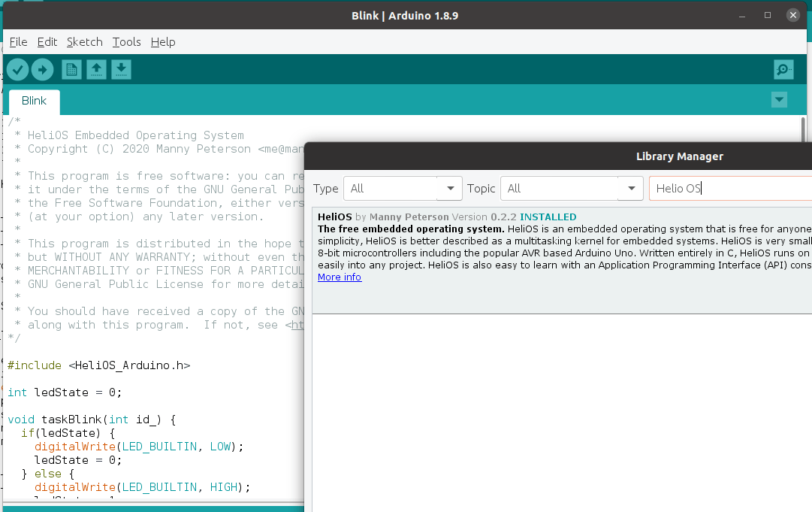Click the Verify checkmark button
The height and width of the screenshot is (512, 812).
pos(17,69)
